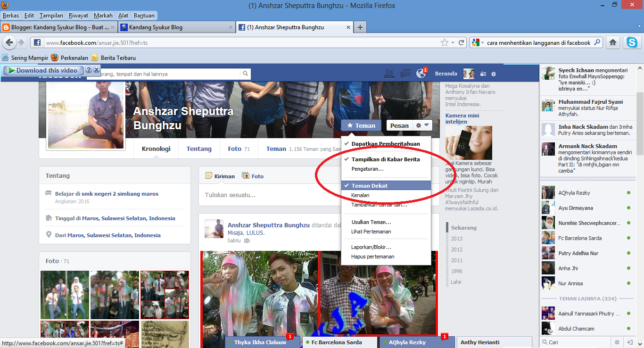Open gear dropdown next to Pesan
644x348 pixels.
click(x=422, y=125)
